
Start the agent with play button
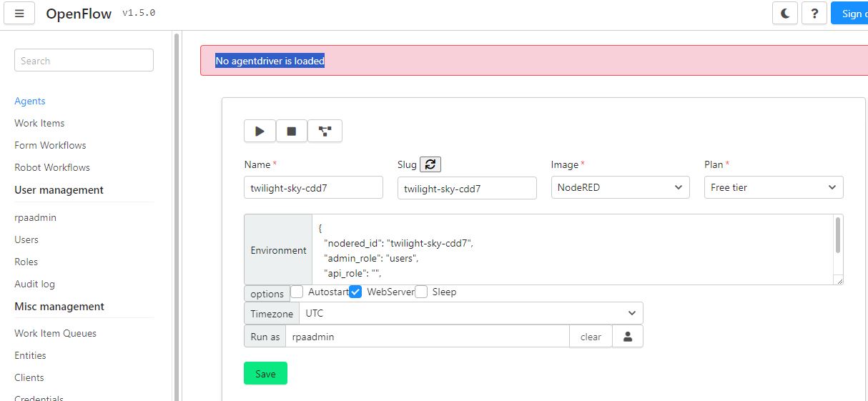(260, 131)
